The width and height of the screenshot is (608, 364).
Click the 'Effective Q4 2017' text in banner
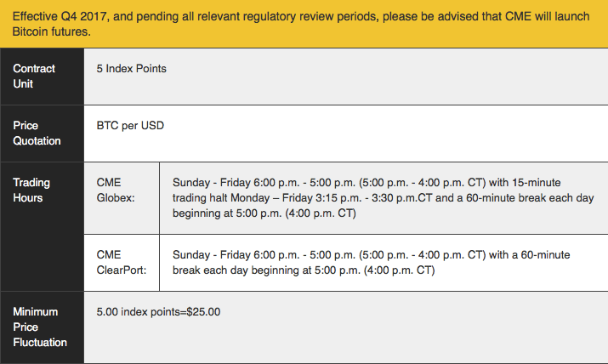[60, 16]
